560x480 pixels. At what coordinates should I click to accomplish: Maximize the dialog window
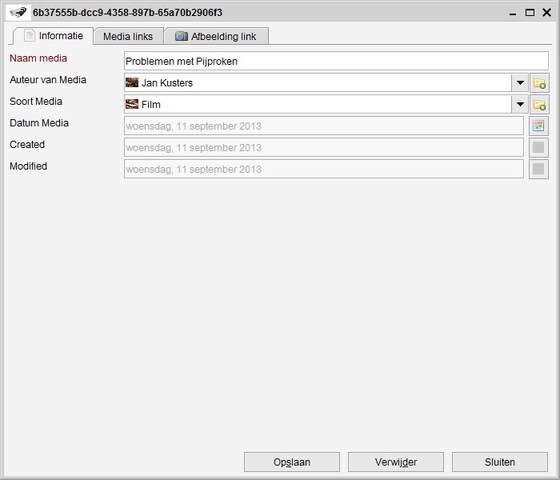530,12
